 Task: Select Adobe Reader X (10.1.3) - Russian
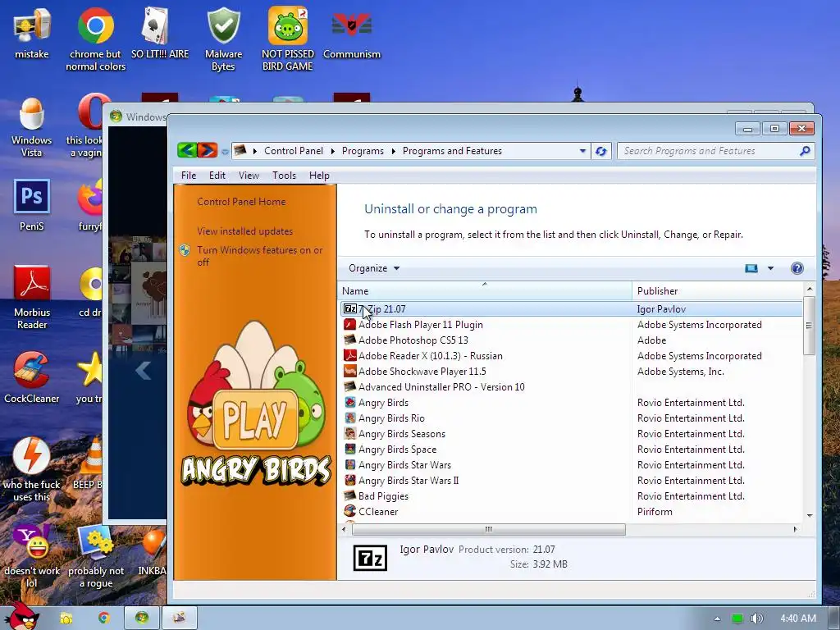click(572, 356)
